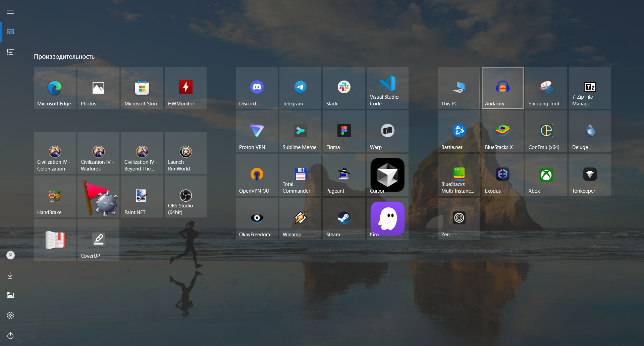The image size is (644, 346).
Task: Open the red flag and mine tile
Action: tap(98, 196)
